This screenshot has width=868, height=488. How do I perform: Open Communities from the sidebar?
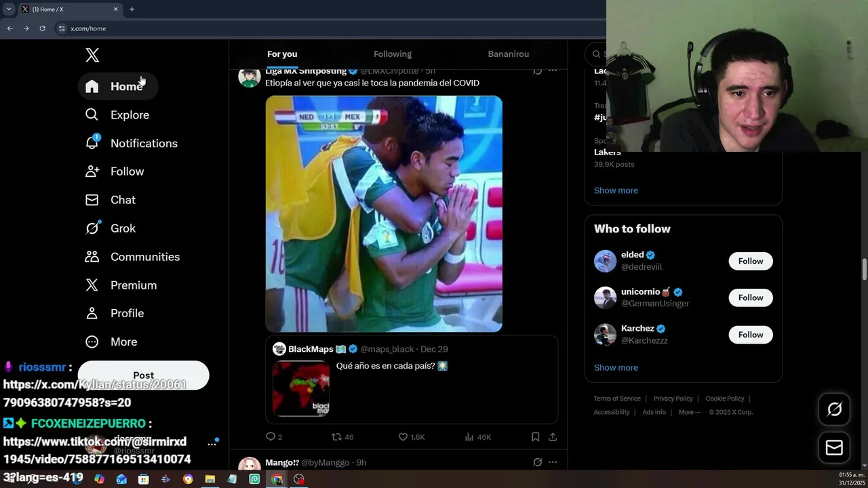pos(132,257)
